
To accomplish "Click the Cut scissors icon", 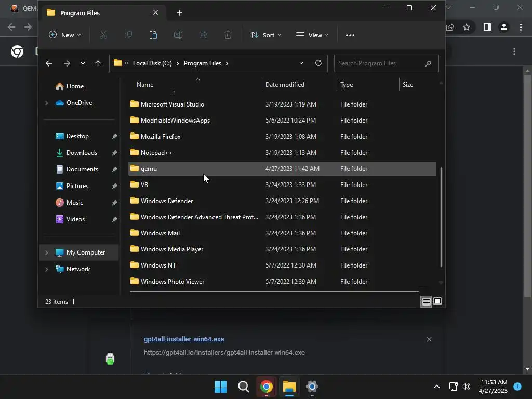I will tap(103, 35).
